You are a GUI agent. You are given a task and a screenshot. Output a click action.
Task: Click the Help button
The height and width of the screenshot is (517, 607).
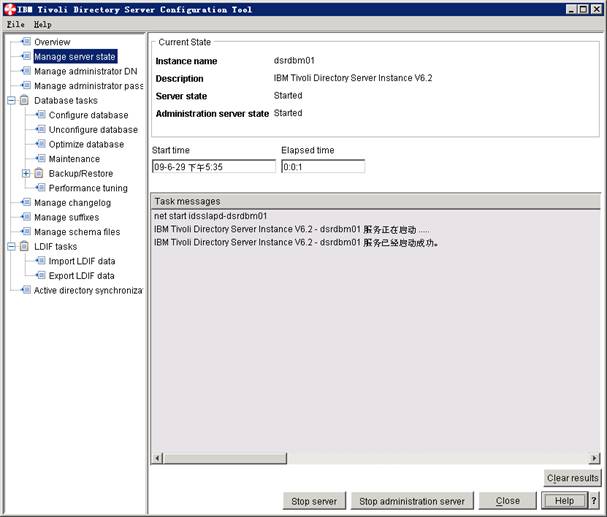click(564, 501)
